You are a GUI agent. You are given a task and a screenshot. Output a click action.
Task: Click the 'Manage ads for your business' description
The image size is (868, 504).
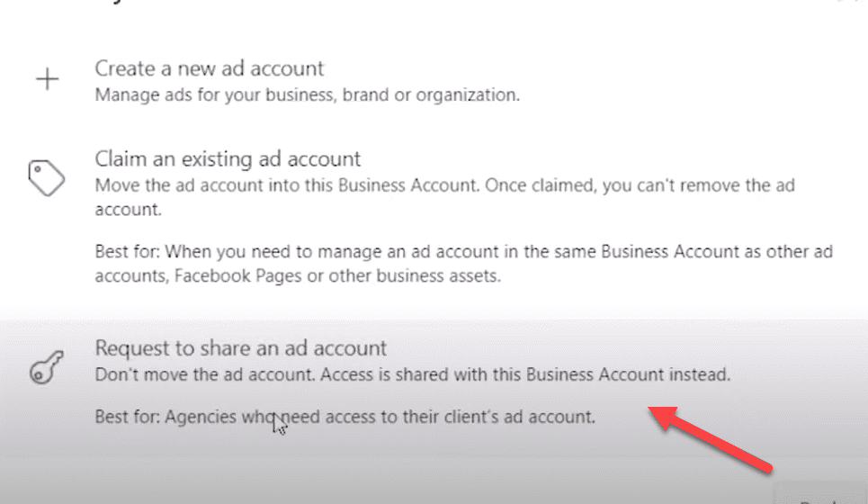[308, 94]
